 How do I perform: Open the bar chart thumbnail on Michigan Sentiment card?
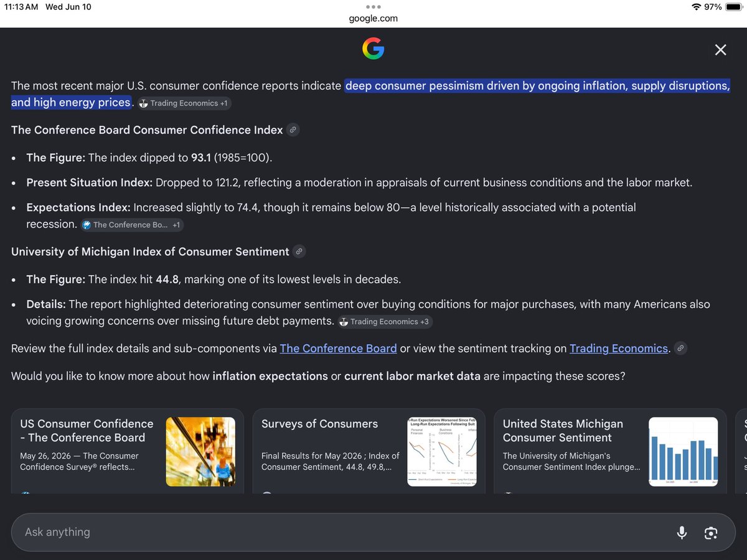tap(684, 452)
